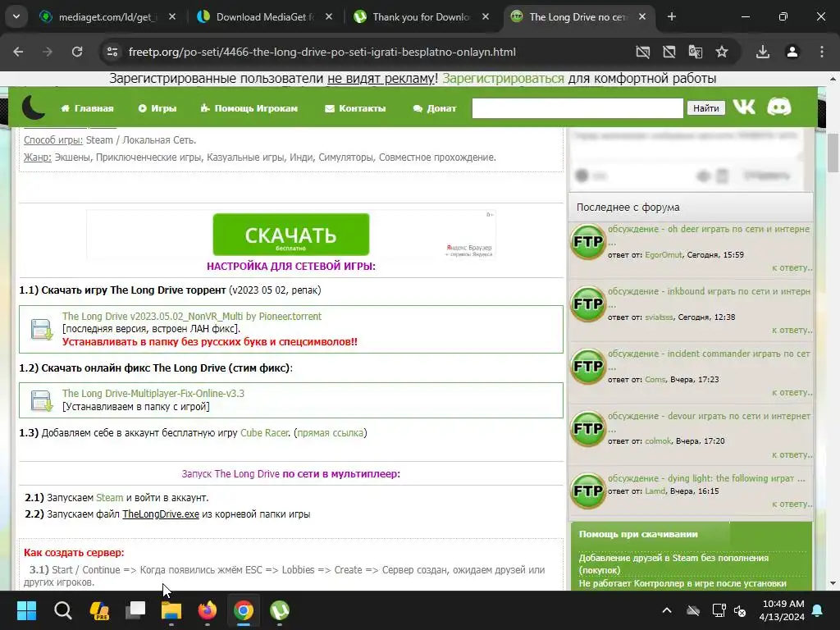The width and height of the screenshot is (840, 630).
Task: Open a new browser tab
Action: [x=671, y=17]
